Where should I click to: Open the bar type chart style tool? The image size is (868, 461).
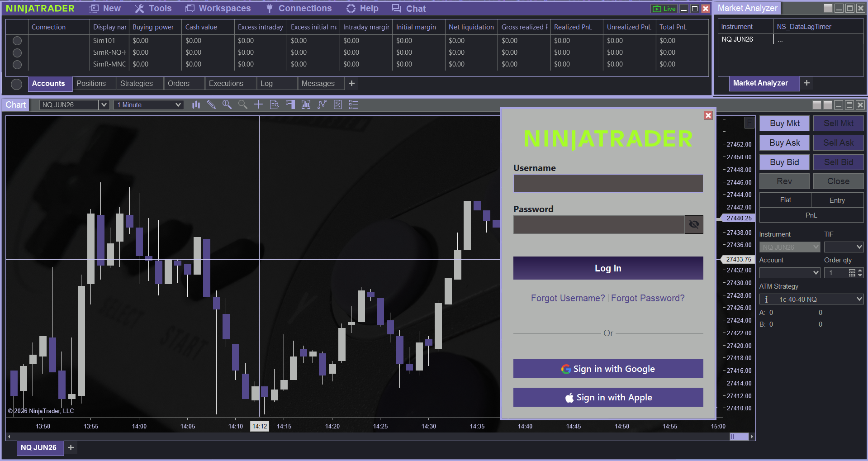click(x=196, y=105)
